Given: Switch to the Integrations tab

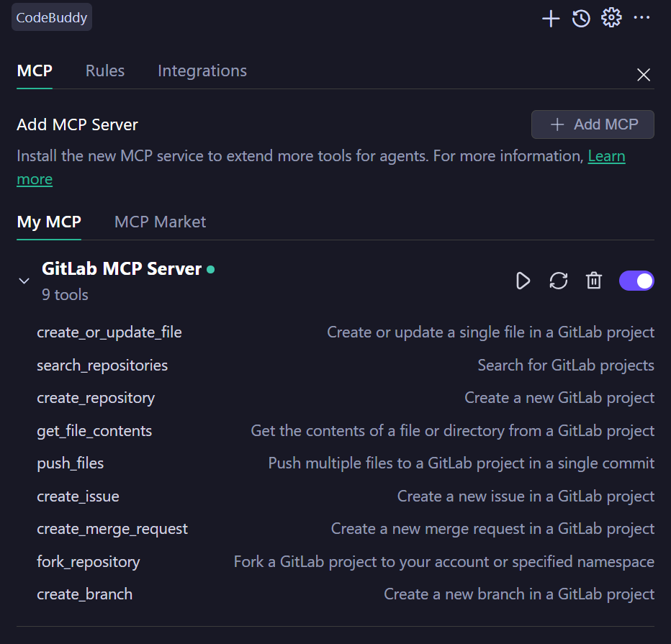Looking at the screenshot, I should [202, 71].
